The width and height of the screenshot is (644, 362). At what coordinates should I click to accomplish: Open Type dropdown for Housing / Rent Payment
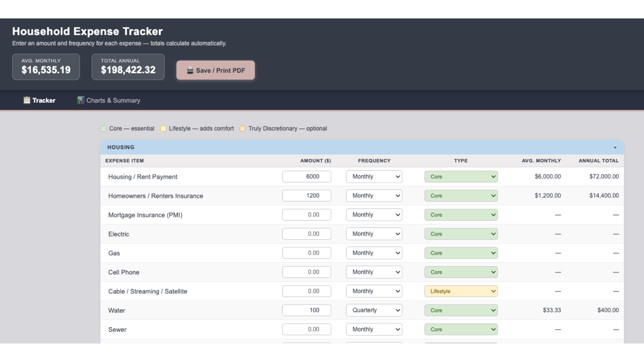click(461, 177)
